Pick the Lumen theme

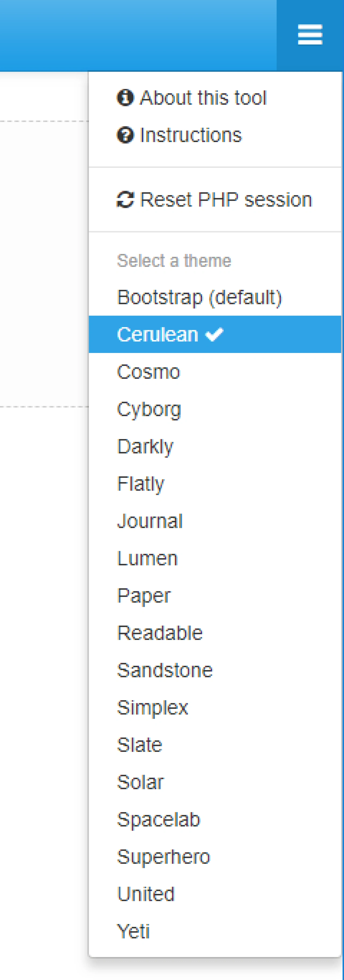(x=148, y=558)
